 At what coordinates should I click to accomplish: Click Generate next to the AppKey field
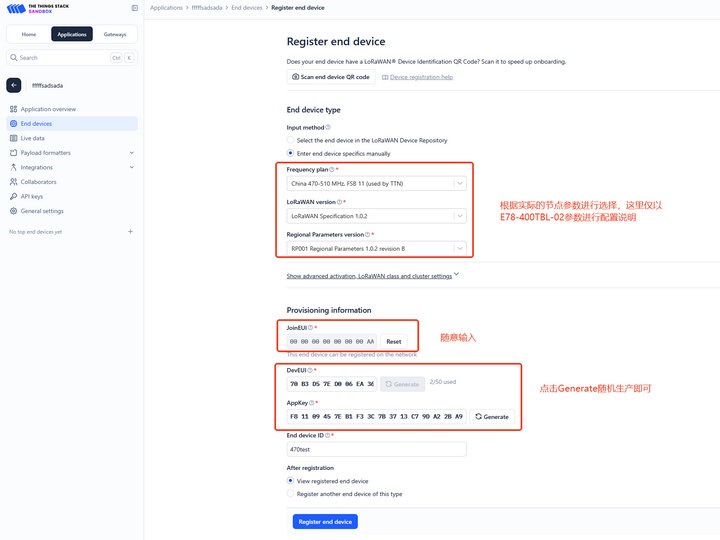point(491,416)
